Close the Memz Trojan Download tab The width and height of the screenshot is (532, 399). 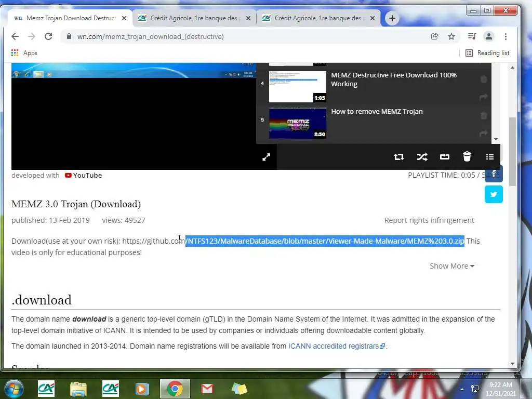click(124, 18)
